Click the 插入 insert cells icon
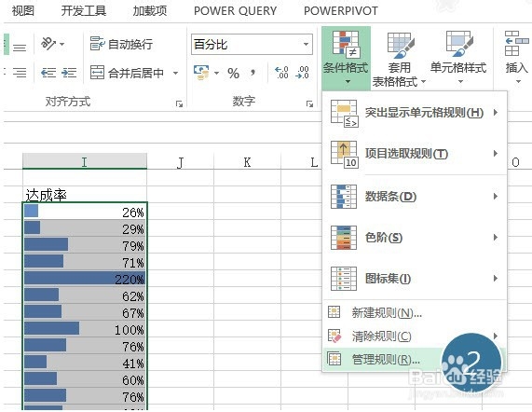The width and height of the screenshot is (532, 412). click(516, 44)
